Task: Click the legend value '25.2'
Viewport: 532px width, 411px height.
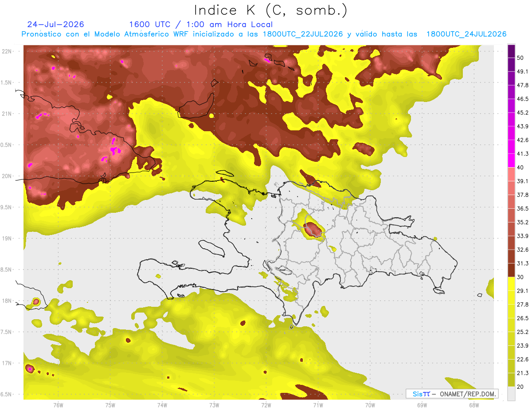Action: (x=523, y=332)
